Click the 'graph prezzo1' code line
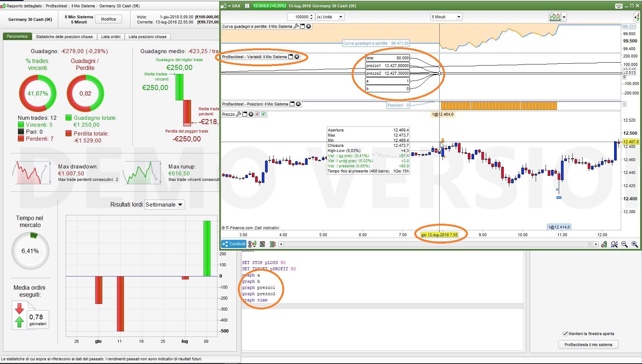642x364 pixels. click(258, 287)
